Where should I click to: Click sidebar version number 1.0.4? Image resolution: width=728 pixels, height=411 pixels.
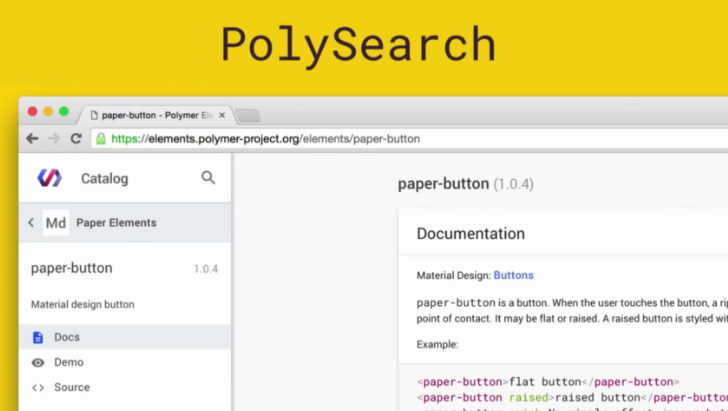(206, 269)
